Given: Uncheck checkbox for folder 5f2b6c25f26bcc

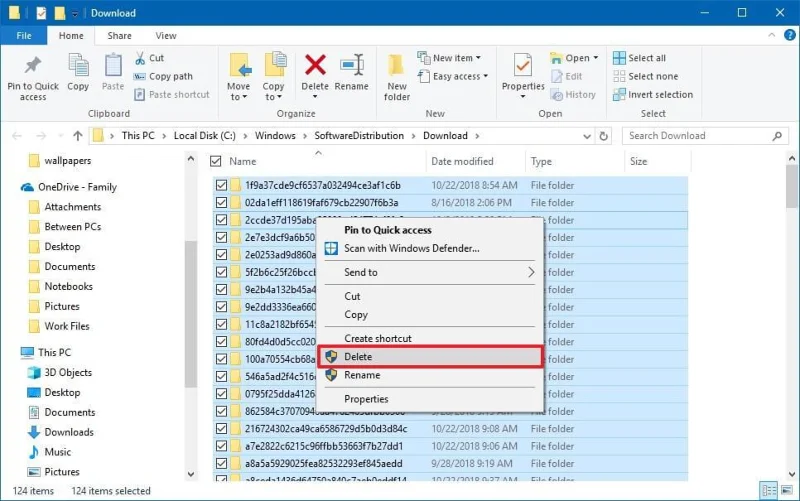Looking at the screenshot, I should click(x=221, y=272).
